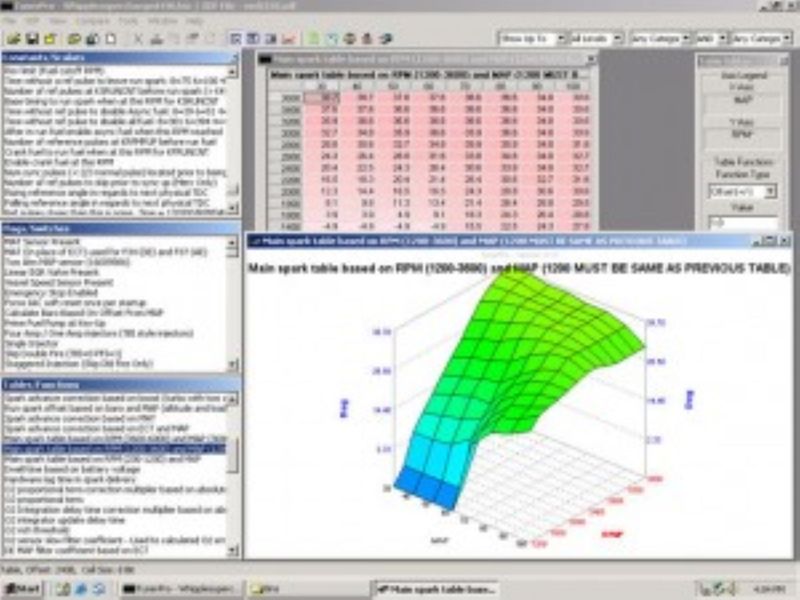
Task: Click the open file folder icon
Action: 13,39
